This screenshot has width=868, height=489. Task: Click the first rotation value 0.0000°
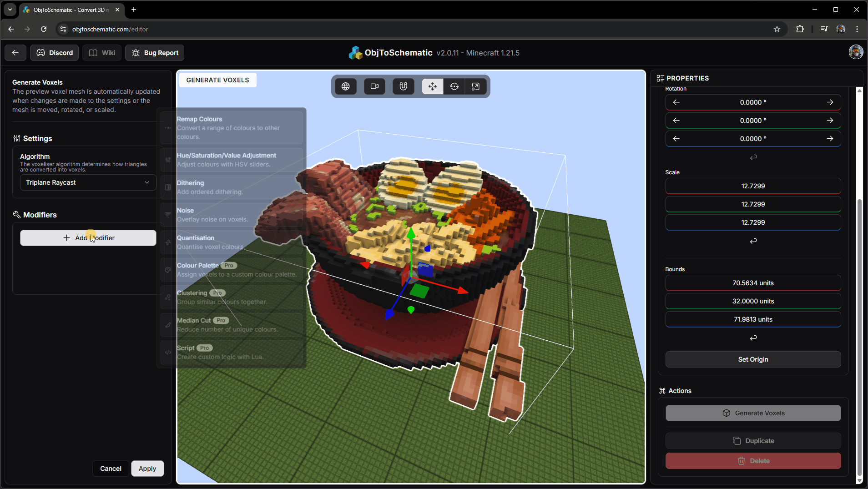coord(753,102)
